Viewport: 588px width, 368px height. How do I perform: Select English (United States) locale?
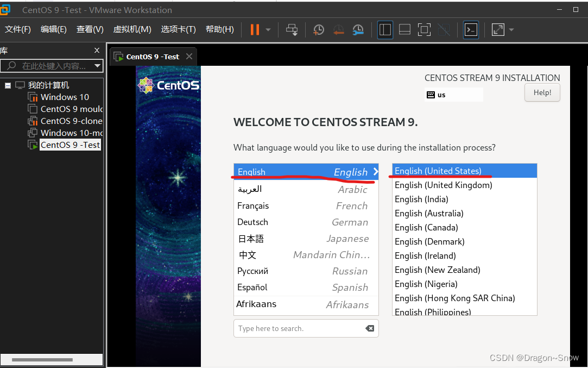[x=465, y=171]
